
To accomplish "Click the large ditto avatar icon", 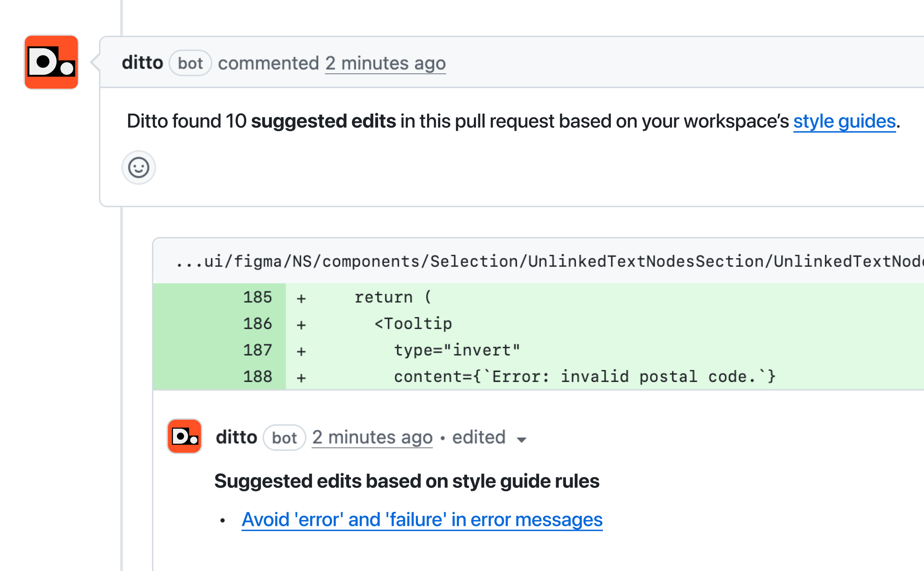I will [51, 62].
